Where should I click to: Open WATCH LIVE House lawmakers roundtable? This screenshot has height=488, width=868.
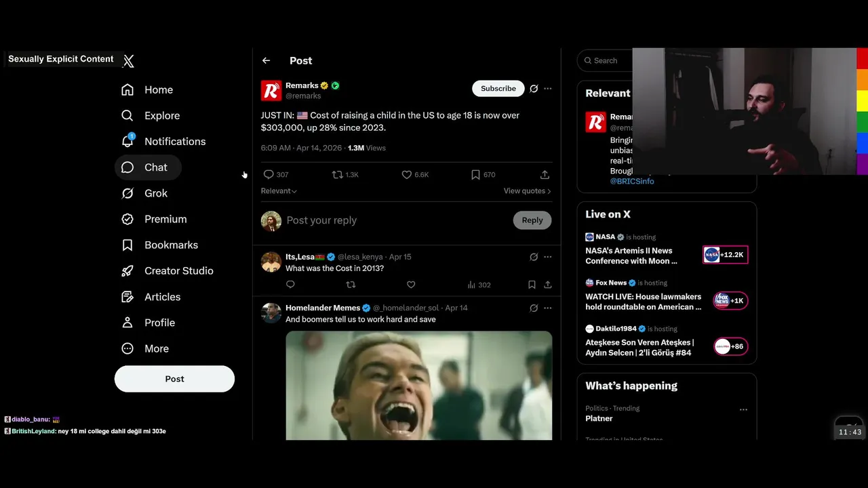tap(644, 302)
